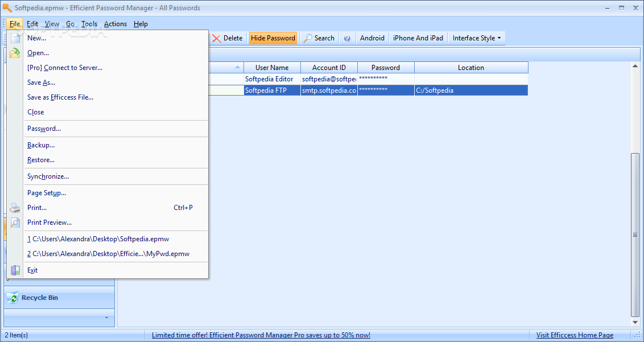This screenshot has height=342, width=644.
Task: Click the Exit door icon
Action: point(15,270)
